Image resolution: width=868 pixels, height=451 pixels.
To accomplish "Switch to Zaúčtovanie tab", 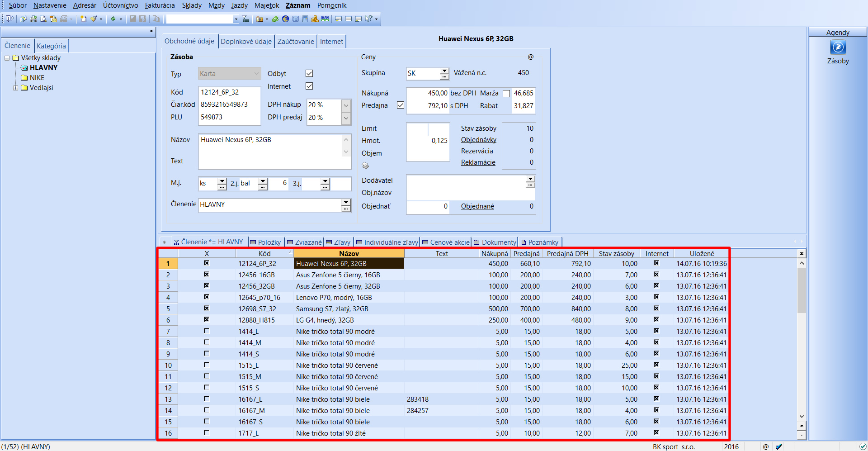I will click(x=296, y=41).
